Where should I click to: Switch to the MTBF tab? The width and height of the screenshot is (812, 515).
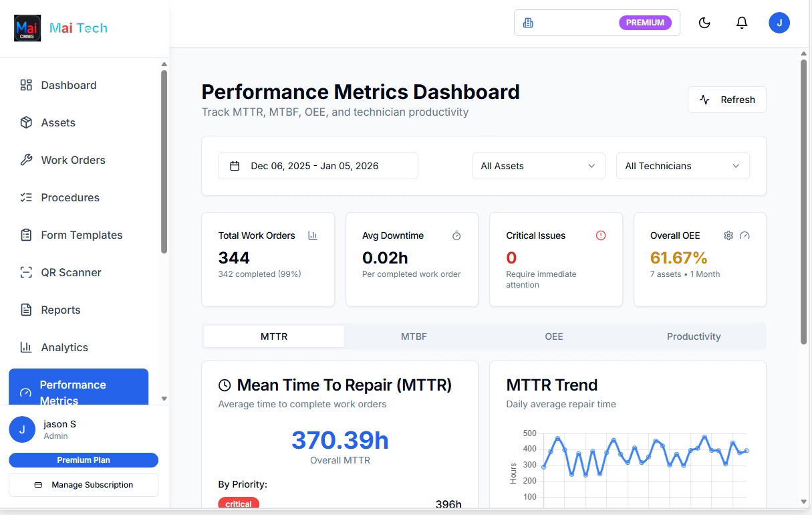(x=414, y=336)
